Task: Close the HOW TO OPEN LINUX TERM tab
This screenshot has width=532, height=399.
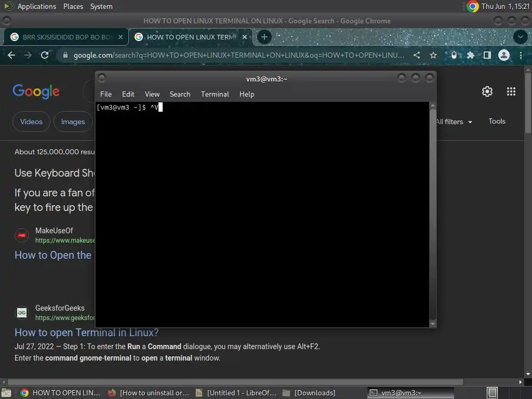Action: (245, 37)
